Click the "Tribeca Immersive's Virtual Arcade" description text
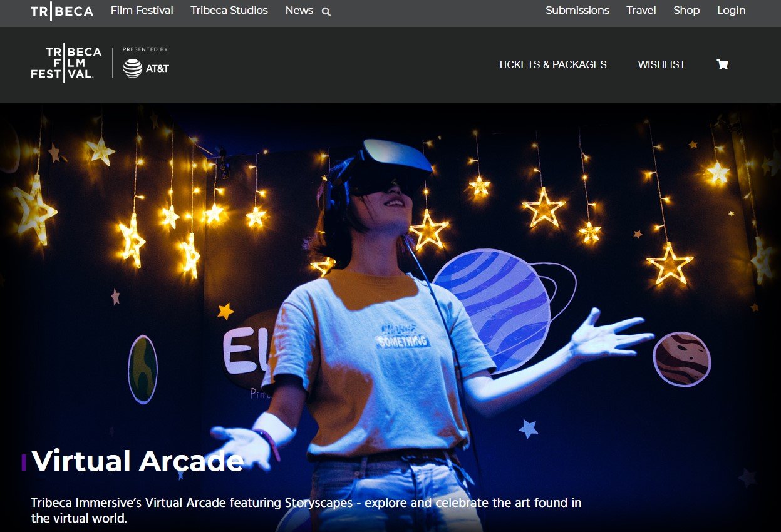The width and height of the screenshot is (781, 532). [306, 511]
